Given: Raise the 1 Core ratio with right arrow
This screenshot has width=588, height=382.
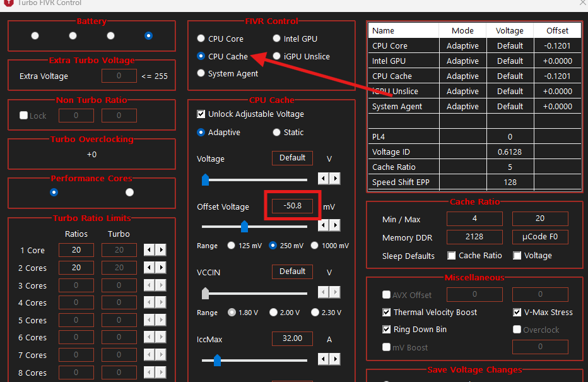Looking at the screenshot, I should [161, 250].
